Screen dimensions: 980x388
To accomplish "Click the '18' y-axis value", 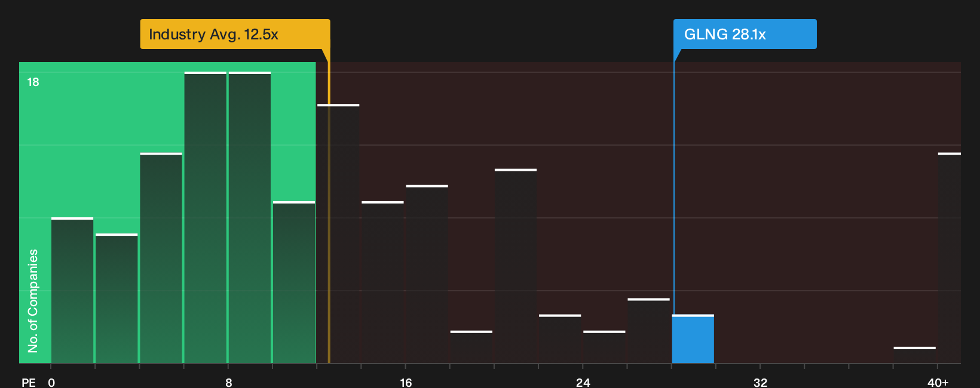I will [x=33, y=82].
